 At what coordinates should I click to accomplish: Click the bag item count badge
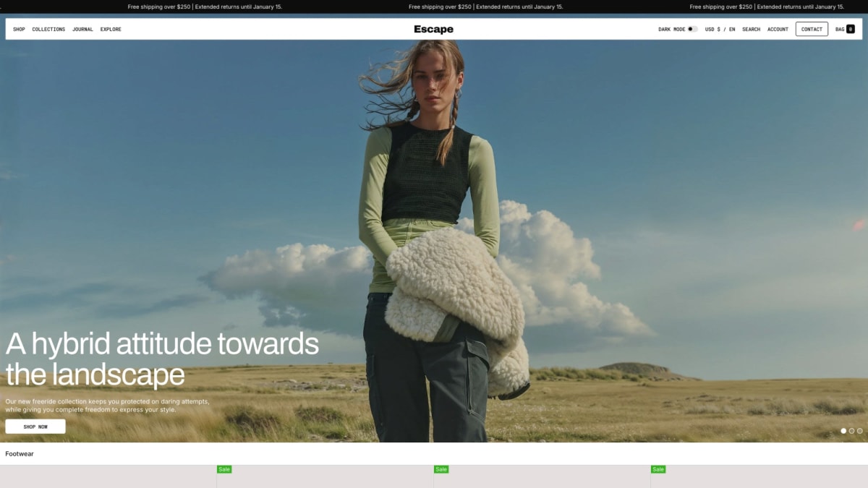tap(849, 29)
